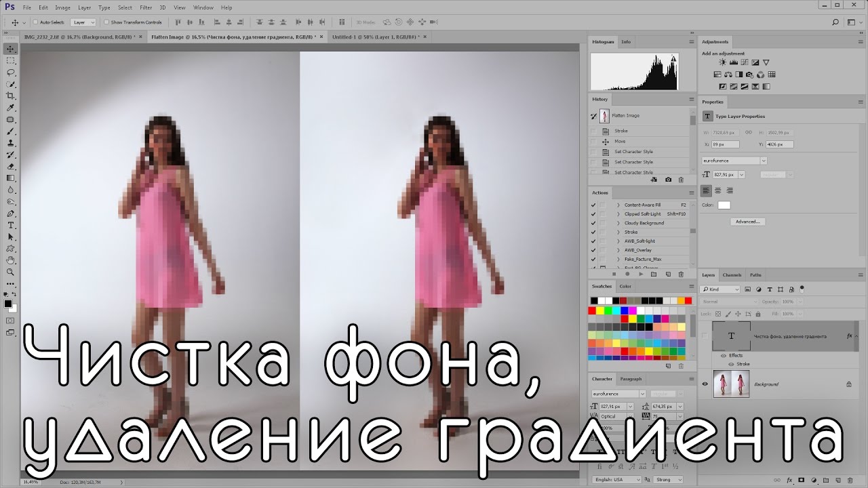The image size is (868, 488).
Task: Show the text layer via visibility box
Action: pos(705,336)
